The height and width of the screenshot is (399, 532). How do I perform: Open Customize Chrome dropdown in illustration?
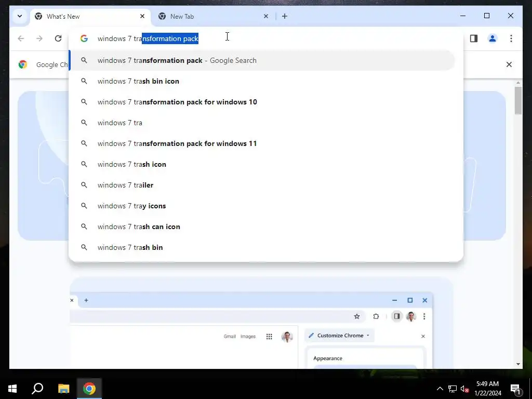point(339,336)
